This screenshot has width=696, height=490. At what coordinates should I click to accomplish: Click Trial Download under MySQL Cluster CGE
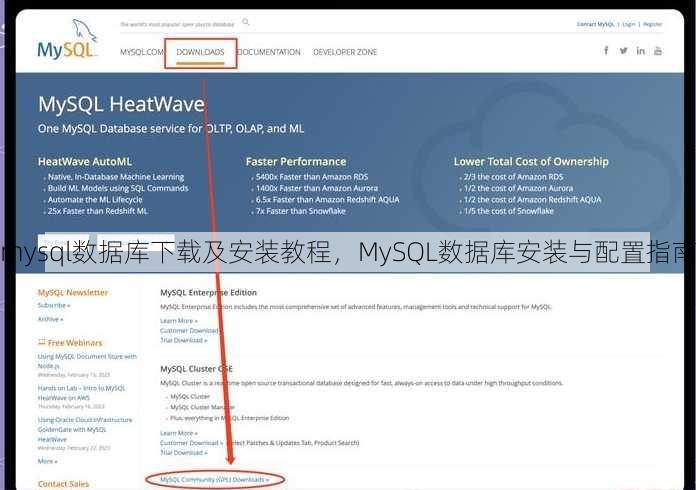click(183, 453)
